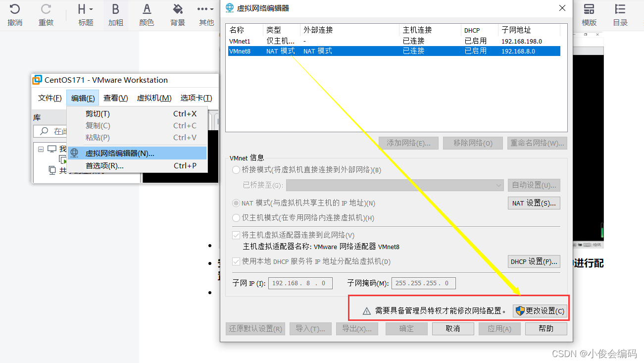
Task: Open the 虚拟机(M) menu
Action: click(154, 98)
